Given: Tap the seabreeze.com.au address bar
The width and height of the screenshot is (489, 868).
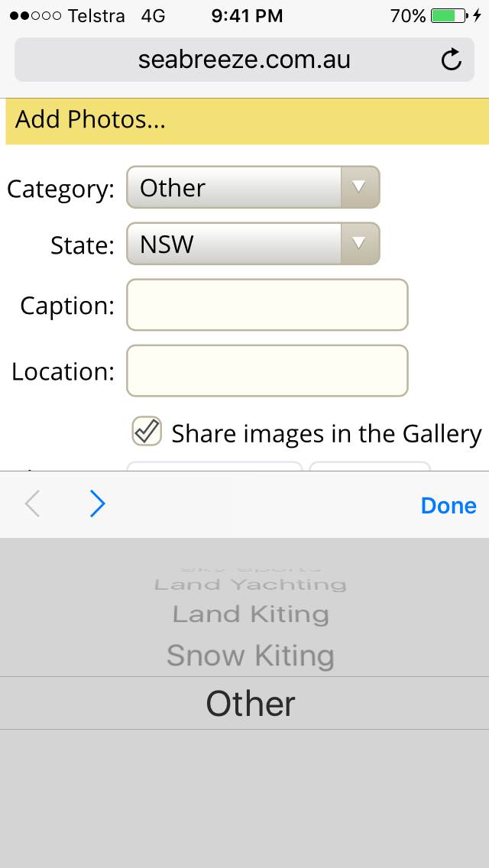Looking at the screenshot, I should (244, 60).
